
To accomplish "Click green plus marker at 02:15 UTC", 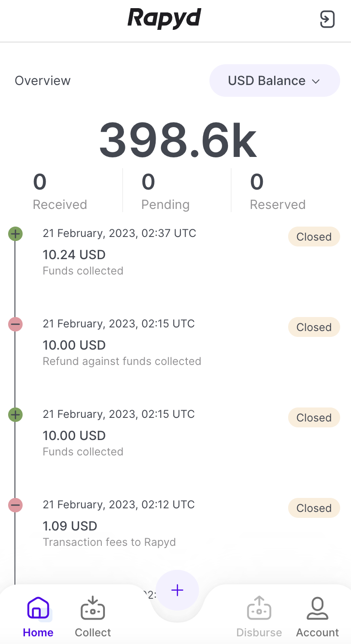I will pos(15,415).
